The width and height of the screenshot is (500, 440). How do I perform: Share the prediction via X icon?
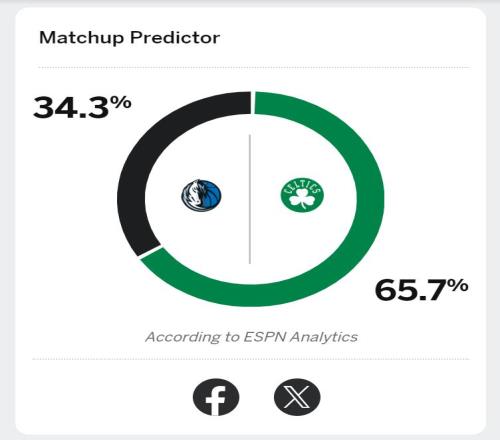coord(297,397)
